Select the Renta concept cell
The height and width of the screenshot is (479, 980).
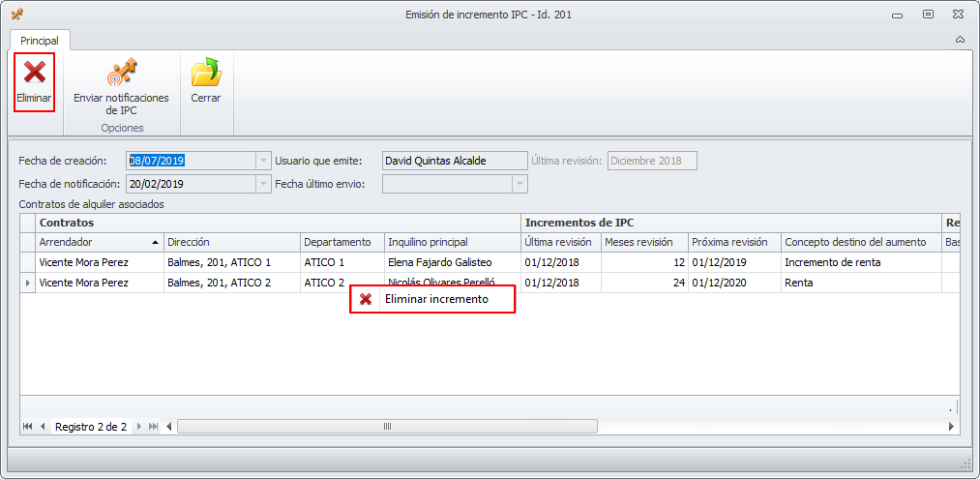point(861,283)
